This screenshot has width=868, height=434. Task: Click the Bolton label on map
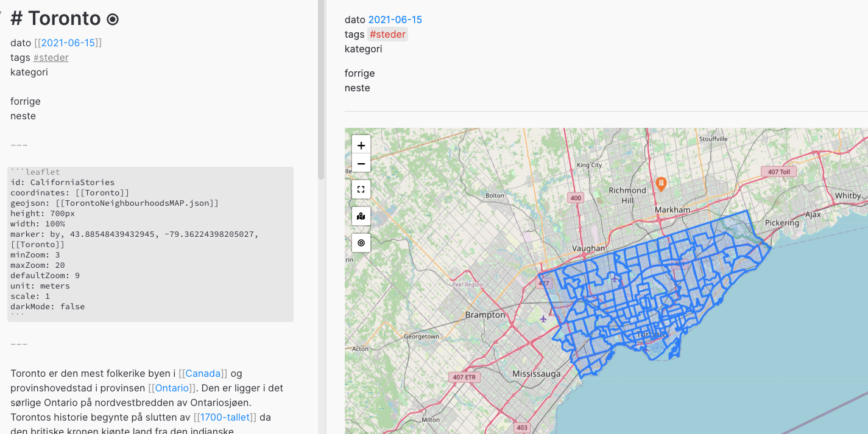coord(495,195)
